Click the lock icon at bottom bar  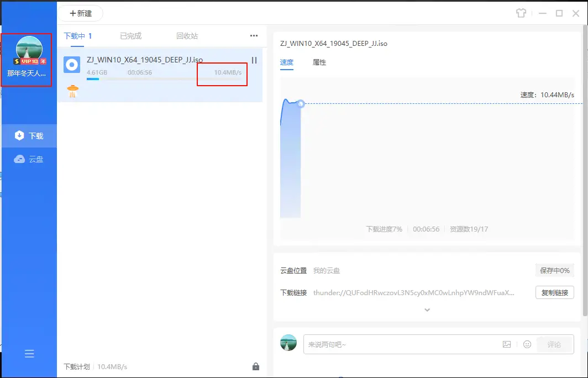pos(256,366)
